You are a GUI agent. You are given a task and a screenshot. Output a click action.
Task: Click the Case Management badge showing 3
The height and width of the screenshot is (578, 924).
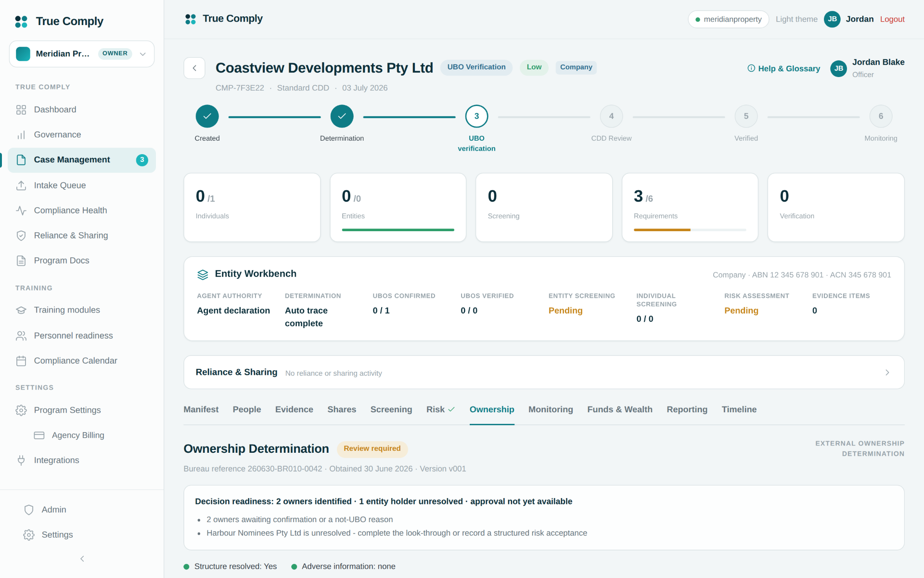pyautogui.click(x=142, y=160)
